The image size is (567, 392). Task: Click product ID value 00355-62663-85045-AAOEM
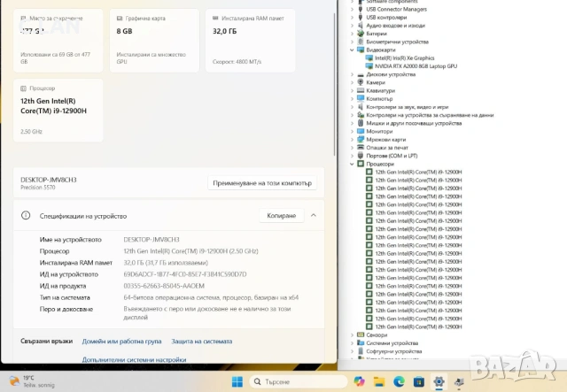point(164,286)
